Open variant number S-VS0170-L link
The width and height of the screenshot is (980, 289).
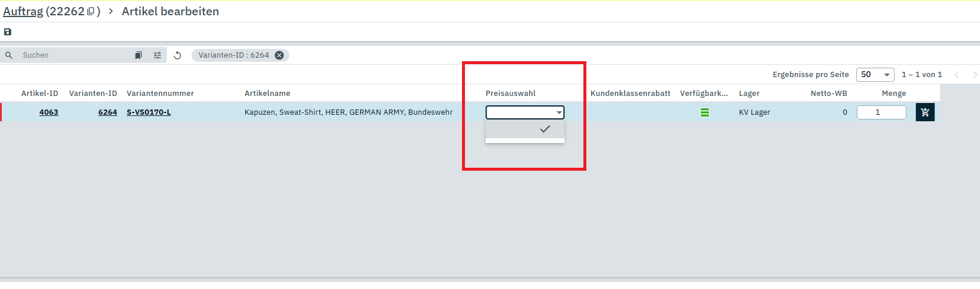pyautogui.click(x=149, y=112)
